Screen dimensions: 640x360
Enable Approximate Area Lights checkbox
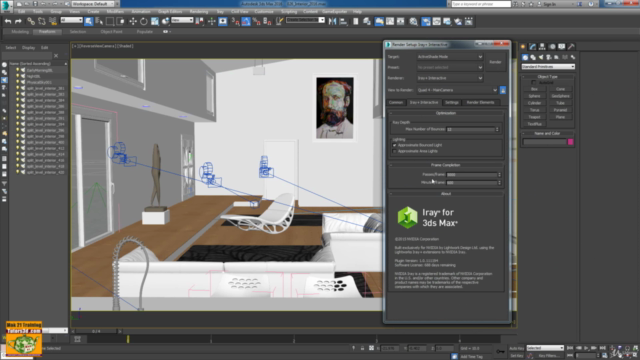point(394,151)
